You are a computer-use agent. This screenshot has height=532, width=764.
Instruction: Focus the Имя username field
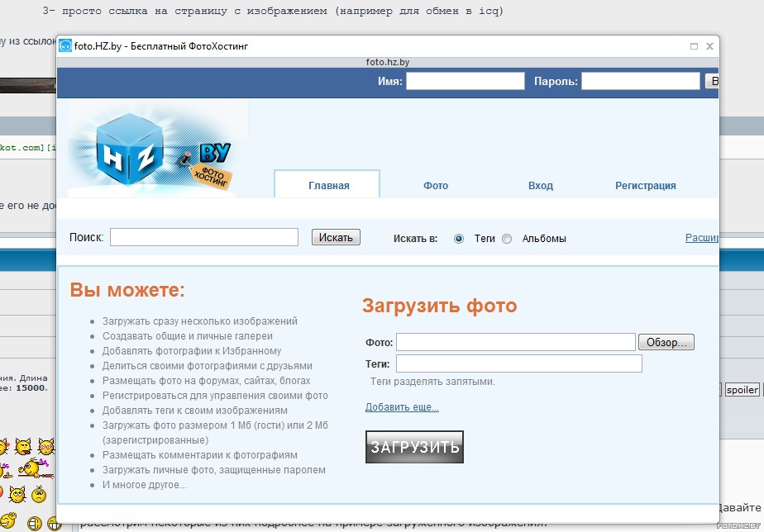point(466,81)
